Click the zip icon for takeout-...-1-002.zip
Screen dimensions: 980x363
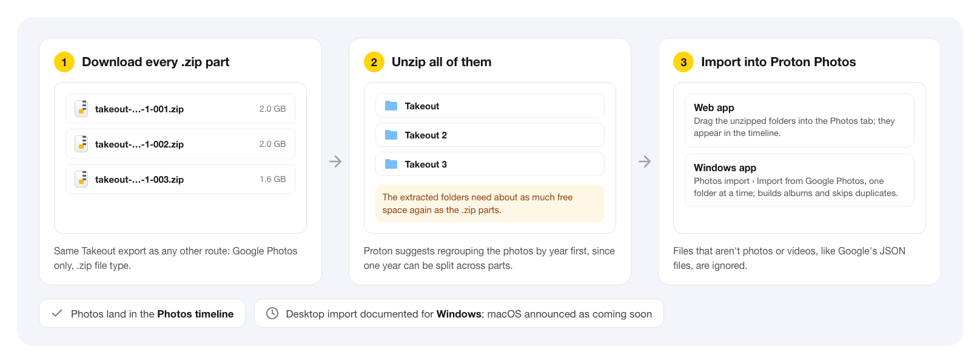(81, 144)
